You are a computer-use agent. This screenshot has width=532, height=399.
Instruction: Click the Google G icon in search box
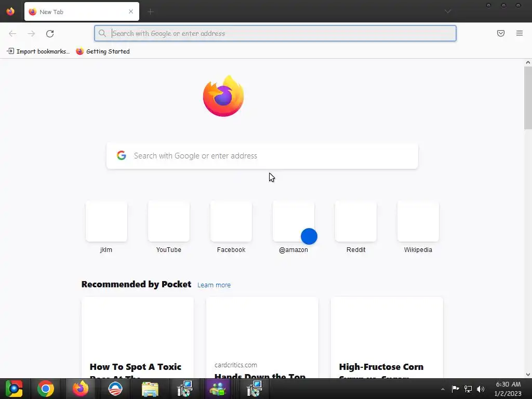point(122,155)
